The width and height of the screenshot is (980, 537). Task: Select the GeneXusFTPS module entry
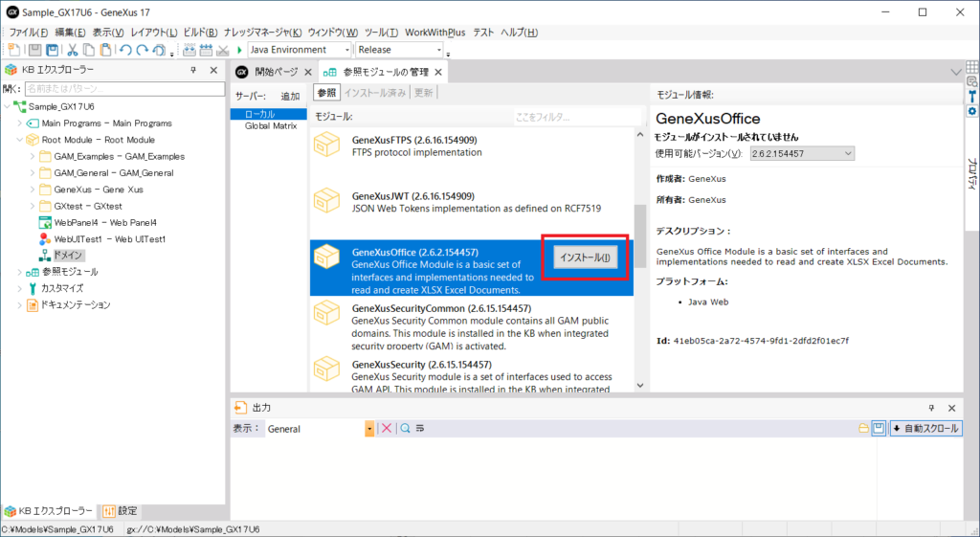[472, 156]
